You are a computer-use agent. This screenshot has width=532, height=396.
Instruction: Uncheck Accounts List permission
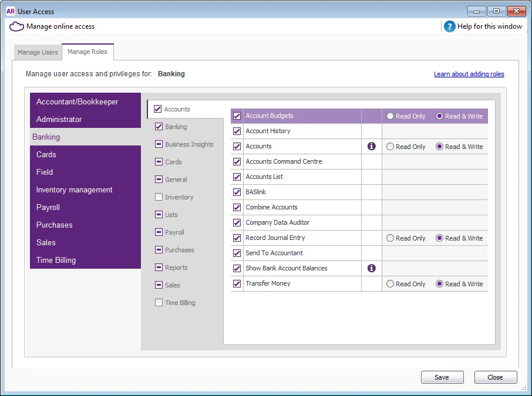tap(237, 177)
